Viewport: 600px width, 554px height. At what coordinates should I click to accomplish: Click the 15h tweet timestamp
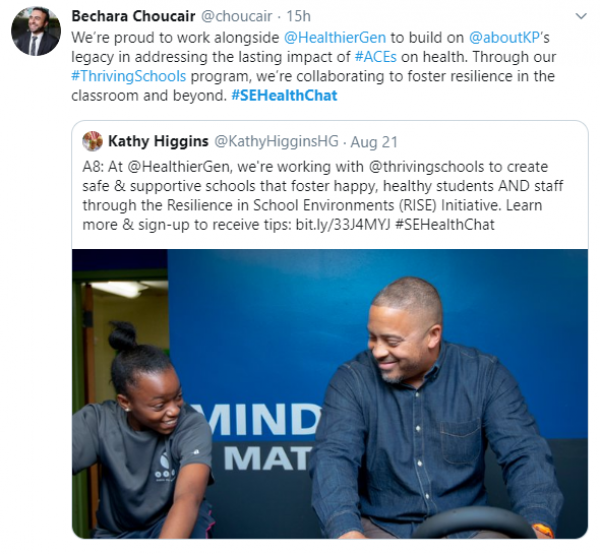pyautogui.click(x=298, y=16)
